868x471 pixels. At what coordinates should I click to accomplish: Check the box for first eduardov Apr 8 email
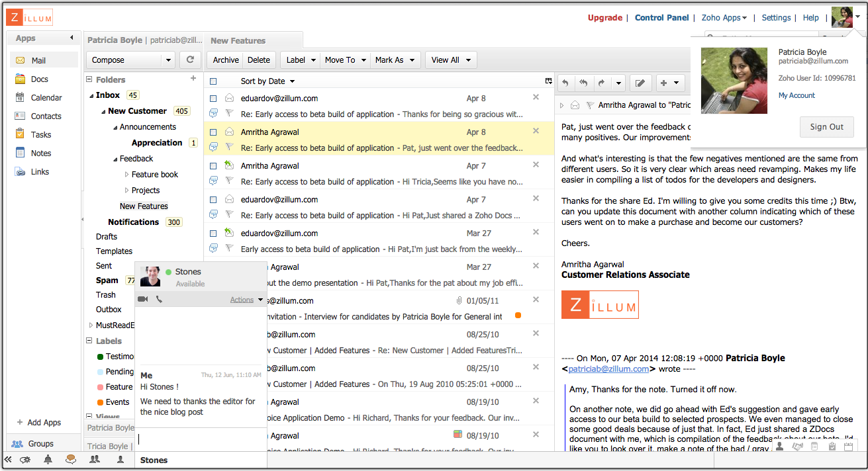pyautogui.click(x=213, y=99)
